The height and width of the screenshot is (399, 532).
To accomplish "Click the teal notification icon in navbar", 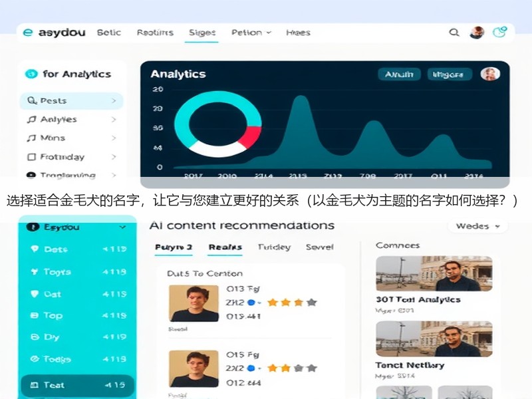I will point(500,32).
